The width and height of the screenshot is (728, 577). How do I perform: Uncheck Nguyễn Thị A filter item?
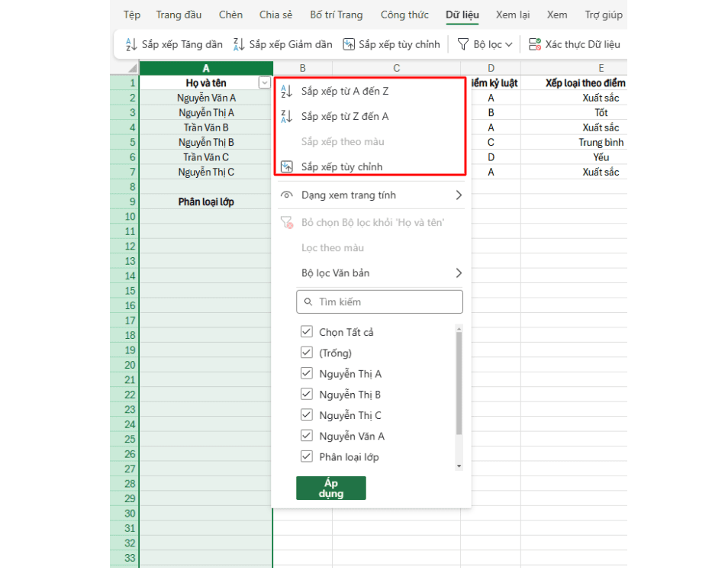[307, 373]
